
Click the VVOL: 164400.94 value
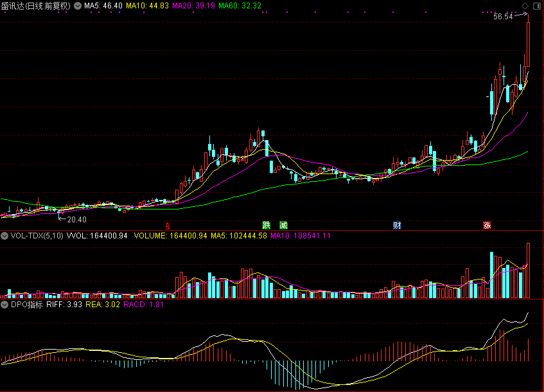point(97,236)
